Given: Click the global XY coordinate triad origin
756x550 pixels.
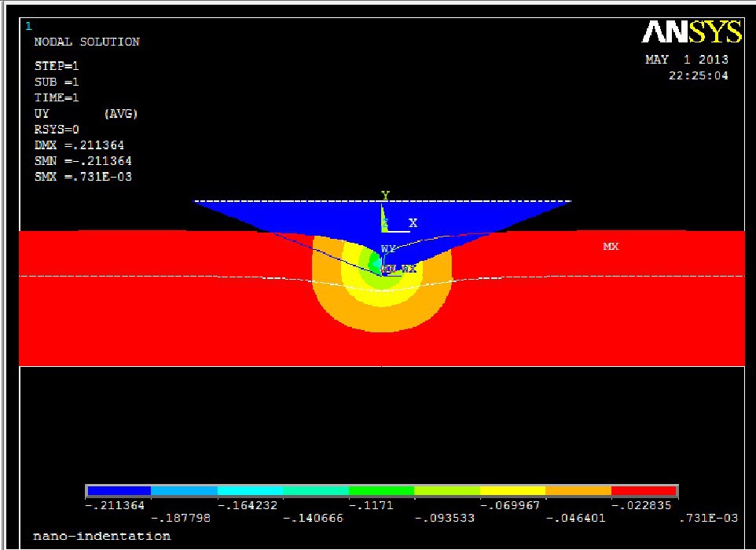Looking at the screenshot, I should 383,230.
